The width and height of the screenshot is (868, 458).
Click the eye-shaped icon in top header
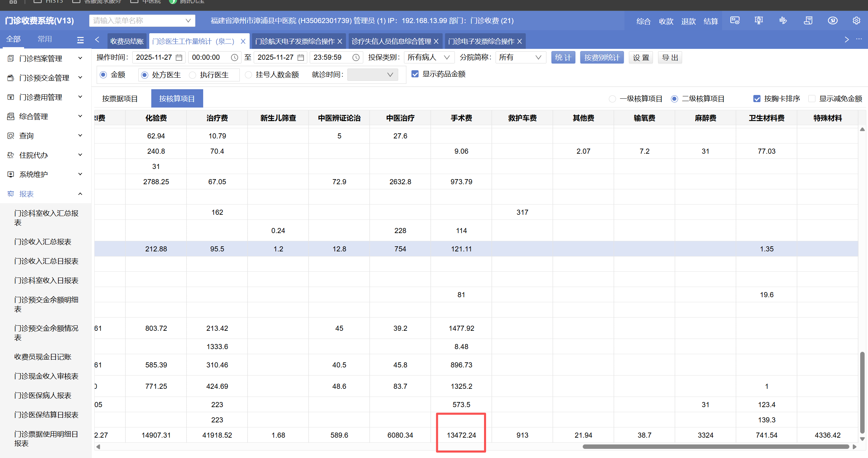pyautogui.click(x=832, y=21)
